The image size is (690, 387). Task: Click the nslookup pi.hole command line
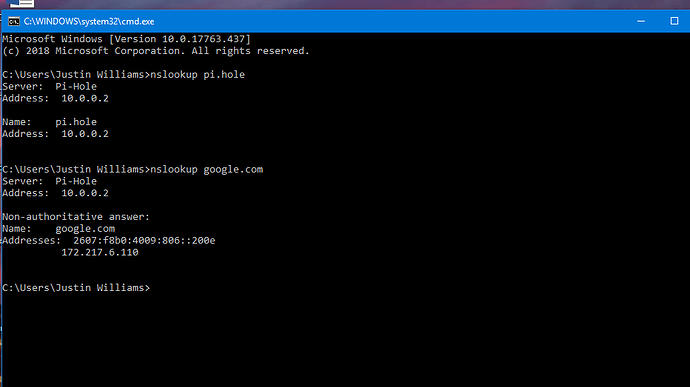click(x=123, y=75)
